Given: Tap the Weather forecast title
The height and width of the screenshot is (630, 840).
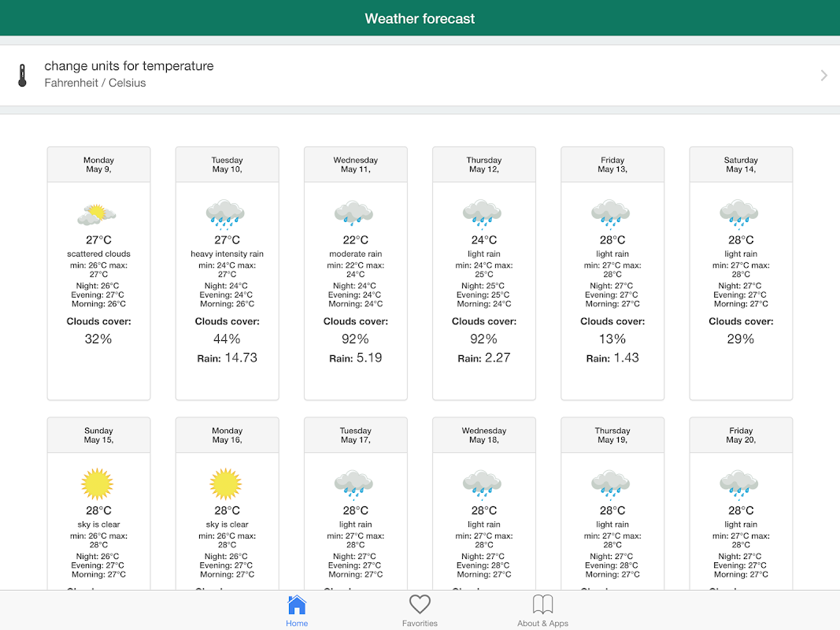Looking at the screenshot, I should [x=420, y=19].
